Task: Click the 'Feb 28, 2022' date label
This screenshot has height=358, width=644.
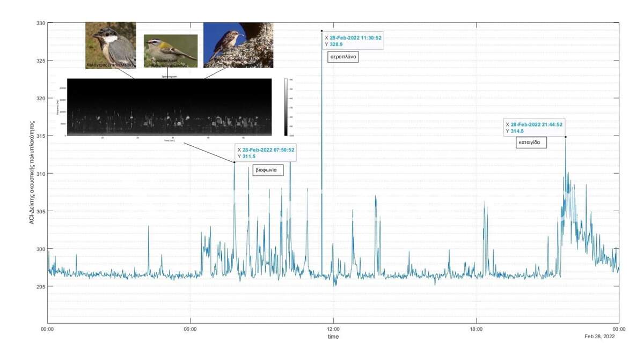Action: [x=599, y=337]
